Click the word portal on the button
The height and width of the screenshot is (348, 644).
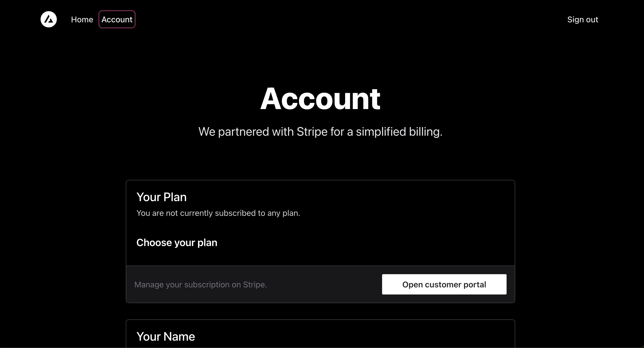[x=474, y=284]
